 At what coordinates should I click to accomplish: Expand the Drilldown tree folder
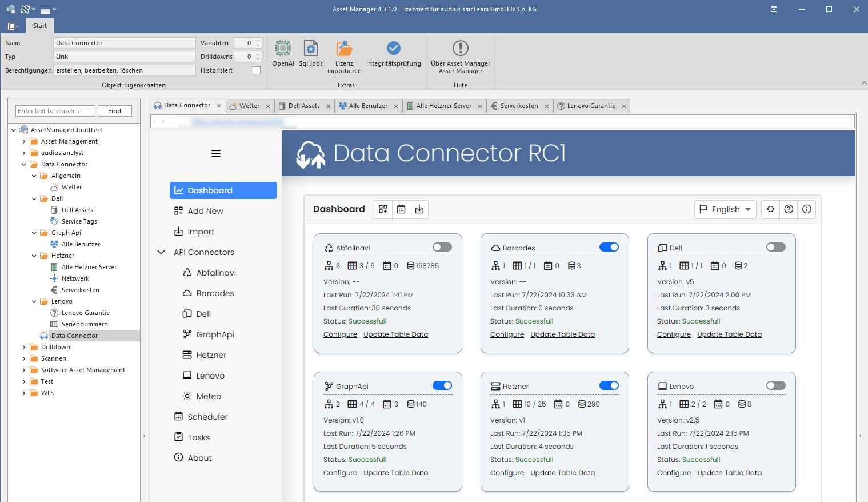click(24, 347)
